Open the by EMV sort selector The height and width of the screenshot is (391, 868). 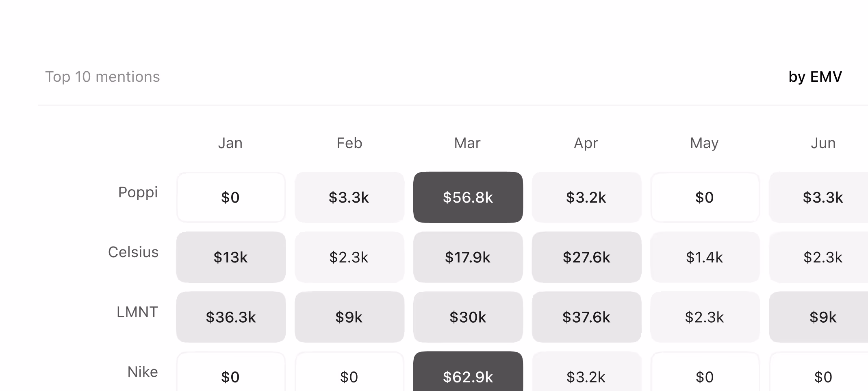(815, 77)
